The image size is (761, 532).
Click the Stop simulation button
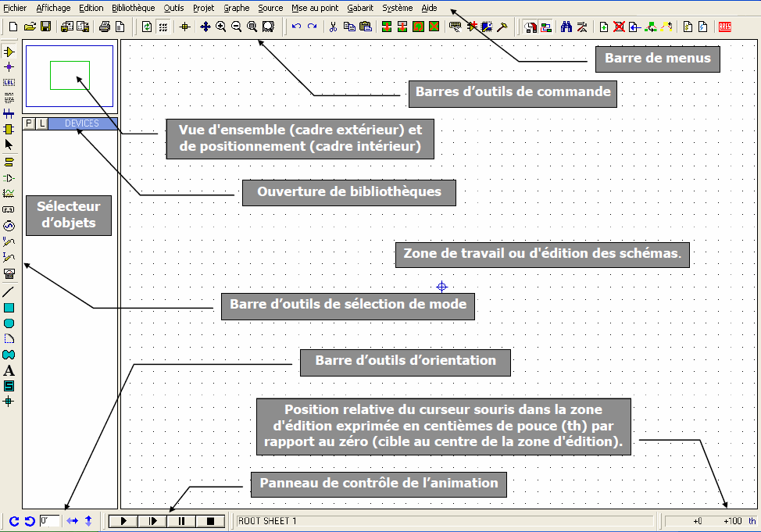211,521
